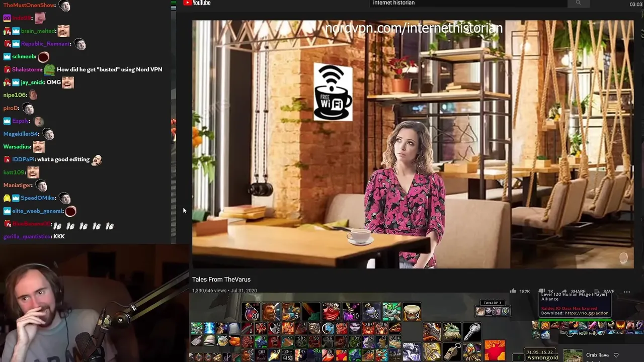Open the SHARE option under the video

point(573,291)
